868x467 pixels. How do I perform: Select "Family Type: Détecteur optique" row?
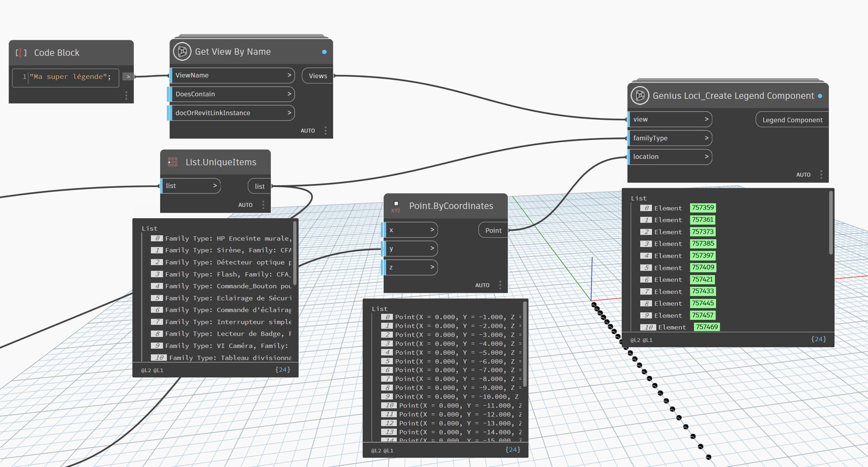point(221,262)
